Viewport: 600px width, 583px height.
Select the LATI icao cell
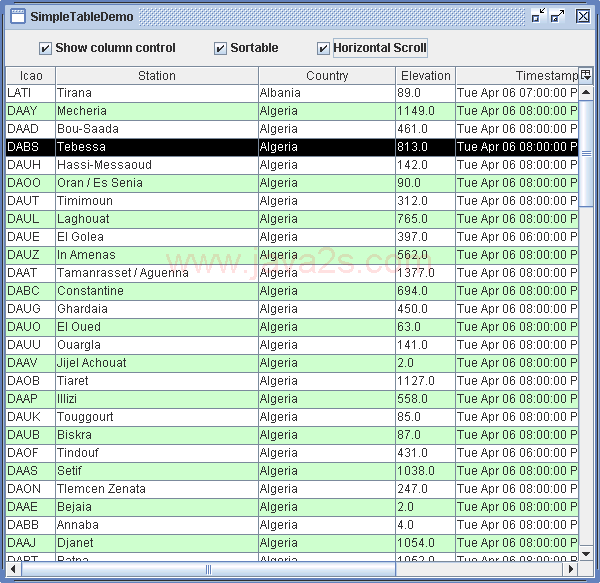pos(31,93)
